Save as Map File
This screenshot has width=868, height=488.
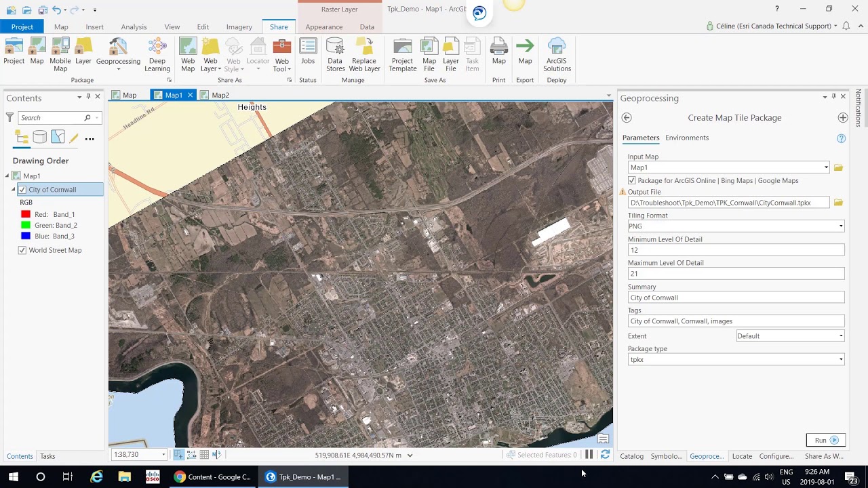[x=429, y=55]
